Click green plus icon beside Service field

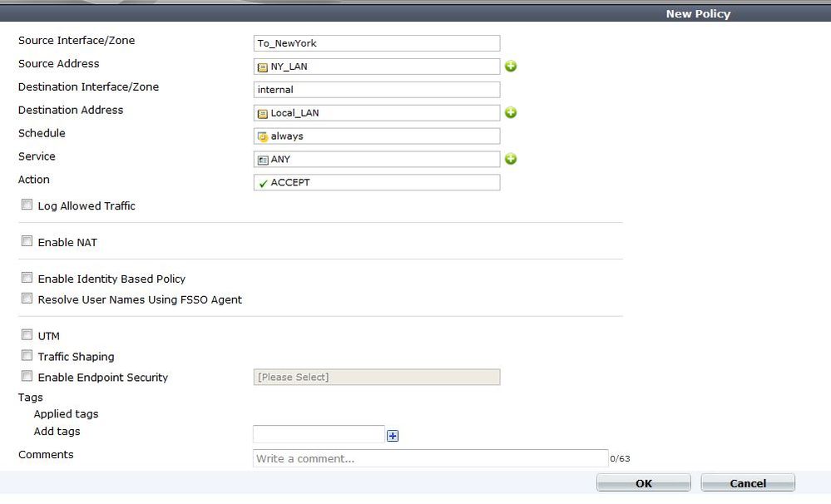pyautogui.click(x=511, y=159)
